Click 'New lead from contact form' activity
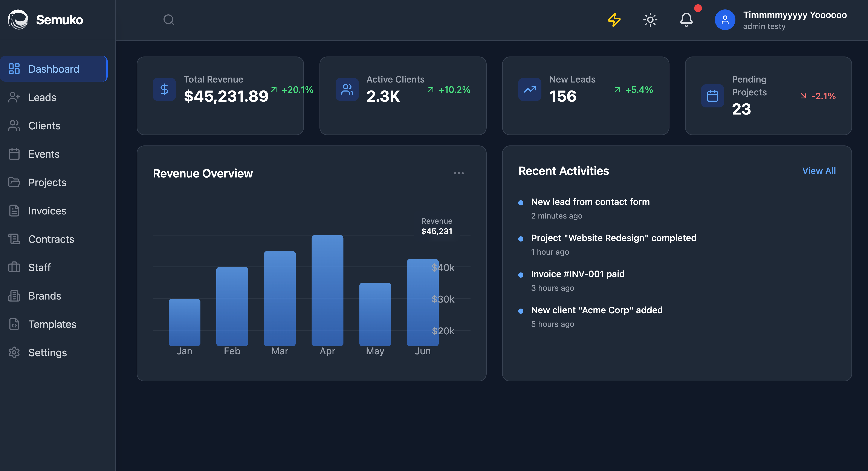Image resolution: width=868 pixels, height=471 pixels. click(590, 202)
